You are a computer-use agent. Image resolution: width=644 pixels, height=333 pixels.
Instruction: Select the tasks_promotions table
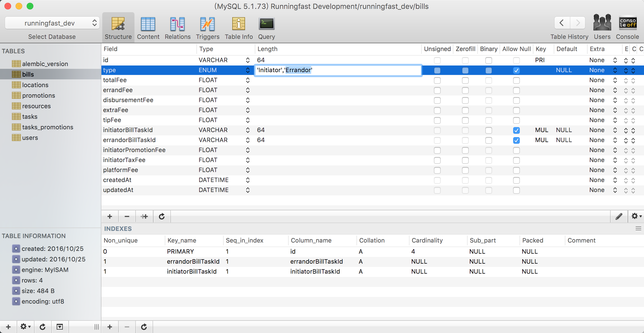[48, 127]
